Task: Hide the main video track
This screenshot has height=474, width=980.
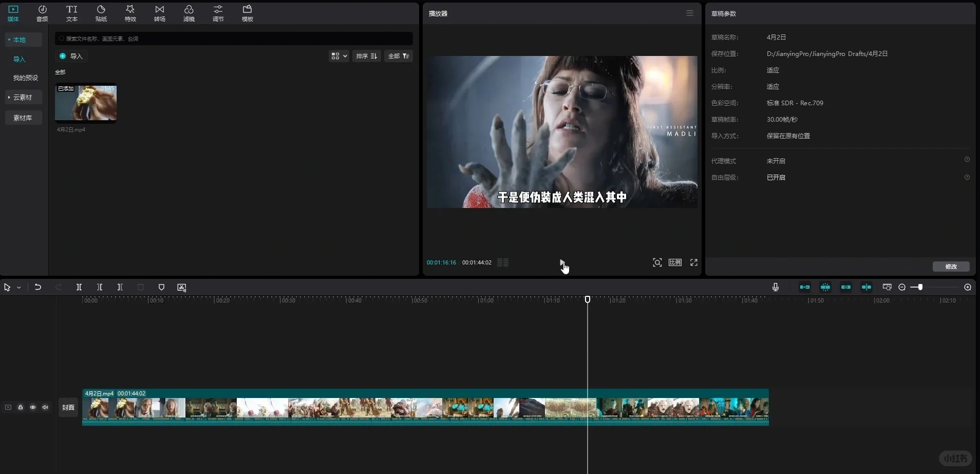Action: (x=33, y=407)
